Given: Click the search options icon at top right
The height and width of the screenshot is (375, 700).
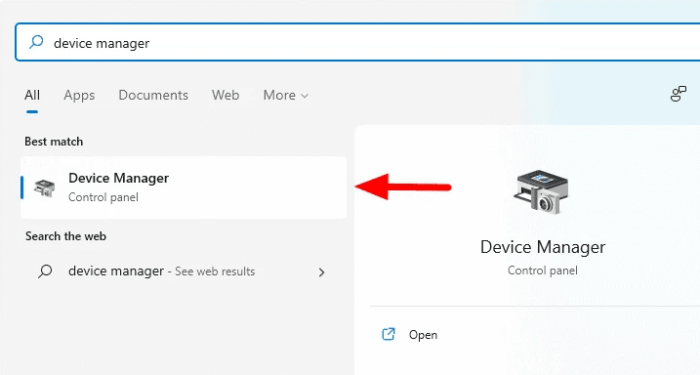Looking at the screenshot, I should click(x=678, y=94).
